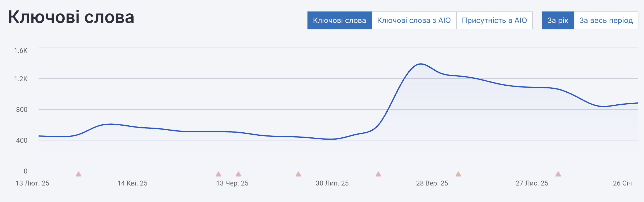Switch to the Ключові слова tab
Image resolution: width=644 pixels, height=202 pixels.
[x=339, y=20]
